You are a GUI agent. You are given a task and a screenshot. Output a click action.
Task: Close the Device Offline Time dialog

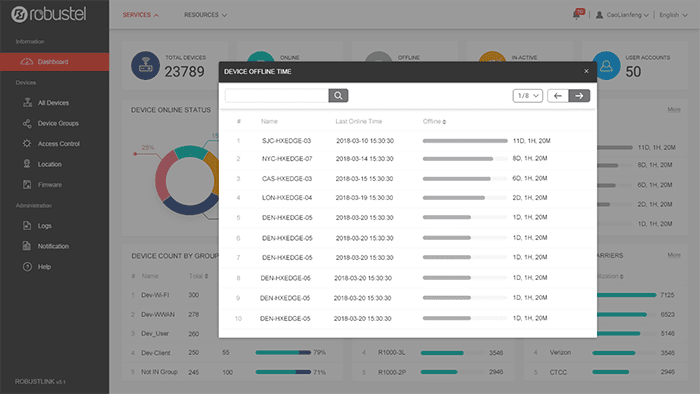pos(586,71)
